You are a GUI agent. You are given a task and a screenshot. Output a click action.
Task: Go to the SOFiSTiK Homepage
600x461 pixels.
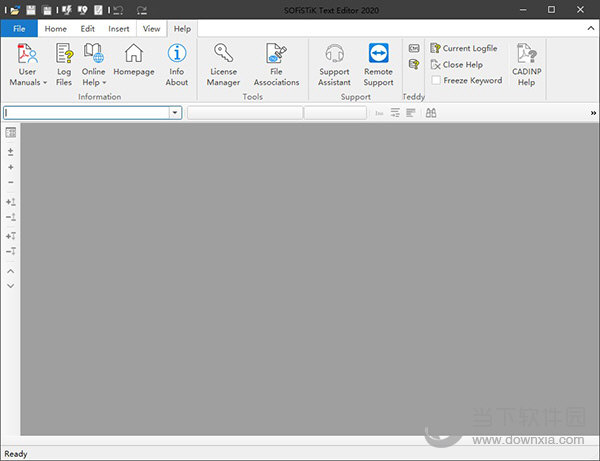pyautogui.click(x=134, y=59)
